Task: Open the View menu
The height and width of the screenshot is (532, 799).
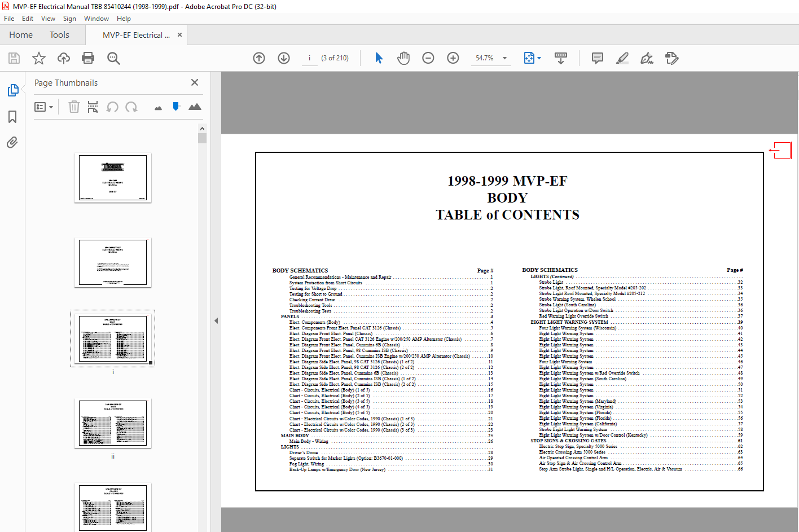Action: pos(48,19)
